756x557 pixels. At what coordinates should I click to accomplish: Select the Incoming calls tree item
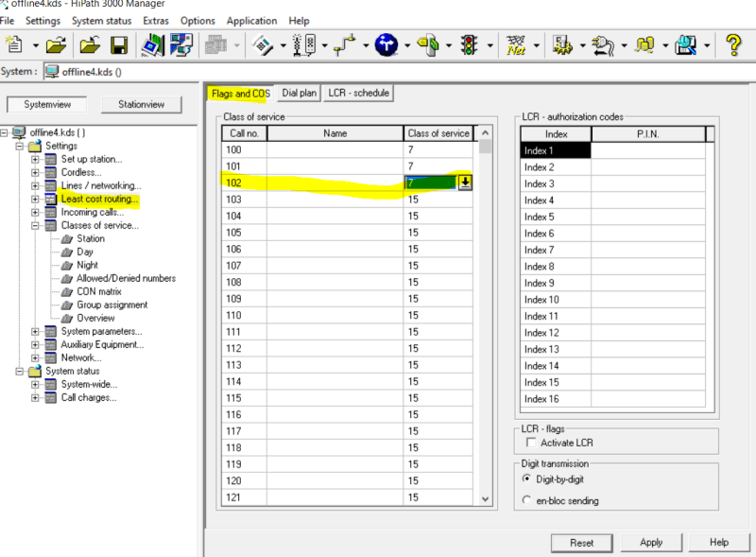tap(92, 212)
